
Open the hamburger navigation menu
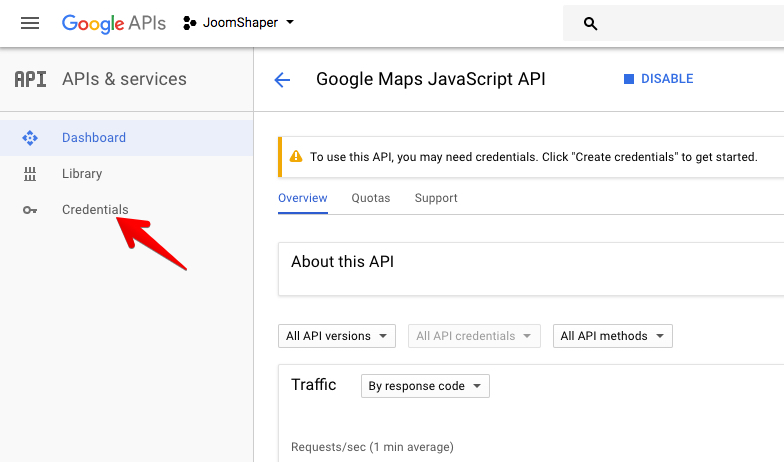click(30, 23)
